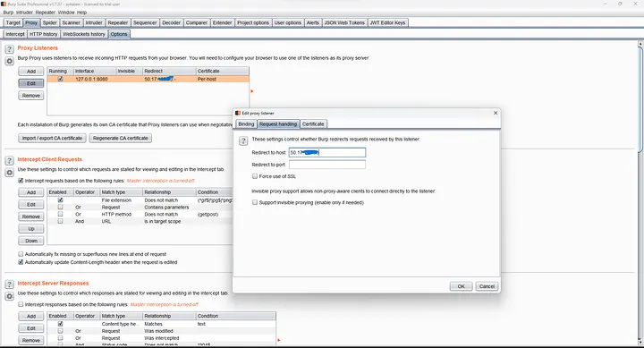Enable the Contains parameters rule checkbox
This screenshot has width=644, height=348.
coord(61,207)
